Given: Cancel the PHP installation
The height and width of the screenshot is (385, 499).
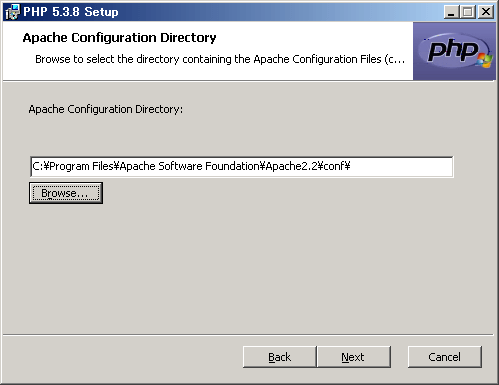Looking at the screenshot, I should point(445,357).
